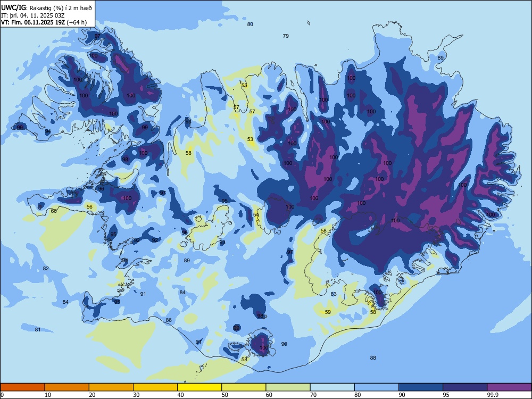
Task: Click the map value '81' over the southwestern sea
Action: tap(38, 329)
